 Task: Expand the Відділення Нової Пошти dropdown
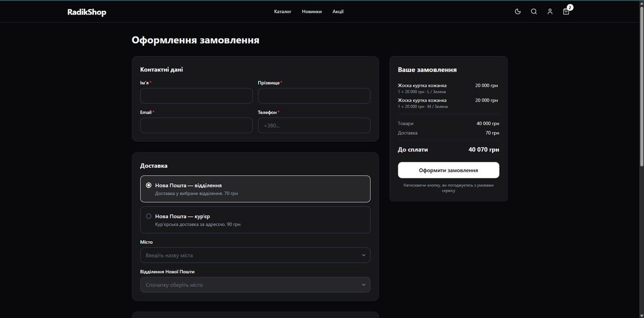click(x=255, y=285)
